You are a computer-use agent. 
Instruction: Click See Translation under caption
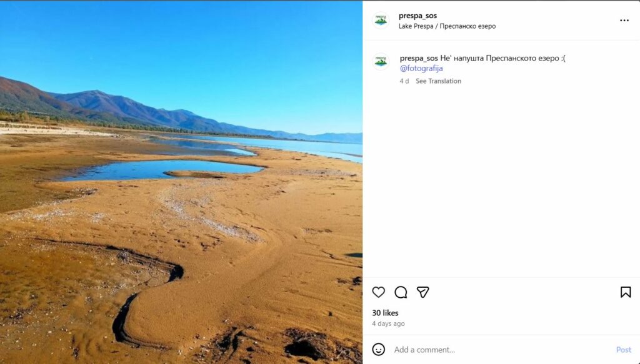[438, 81]
